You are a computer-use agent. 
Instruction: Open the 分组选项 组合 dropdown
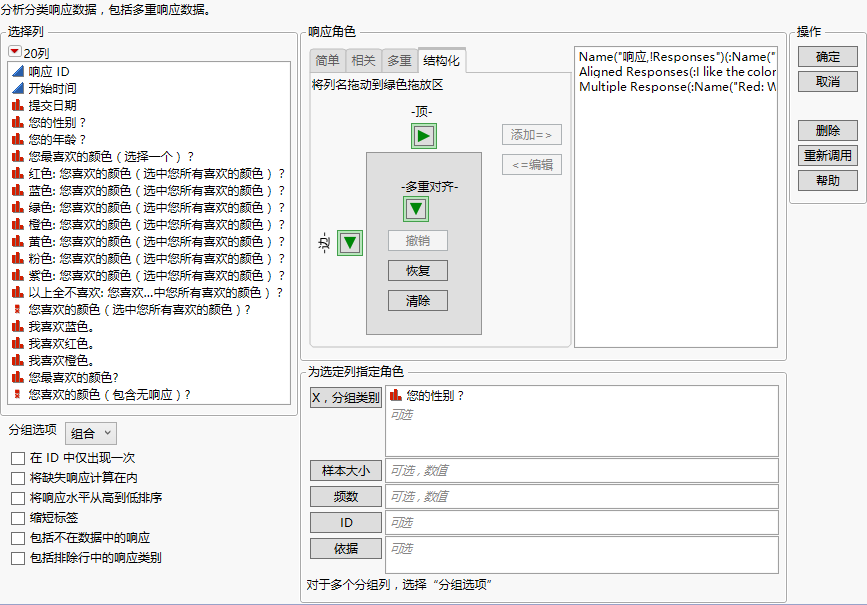pyautogui.click(x=91, y=434)
